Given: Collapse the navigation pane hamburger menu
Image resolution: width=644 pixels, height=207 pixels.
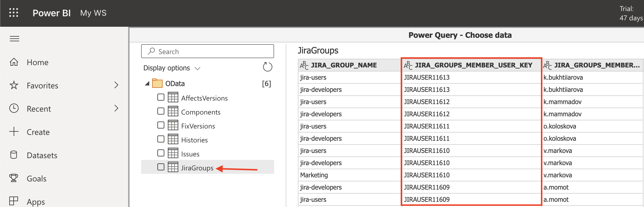Looking at the screenshot, I should [x=15, y=39].
